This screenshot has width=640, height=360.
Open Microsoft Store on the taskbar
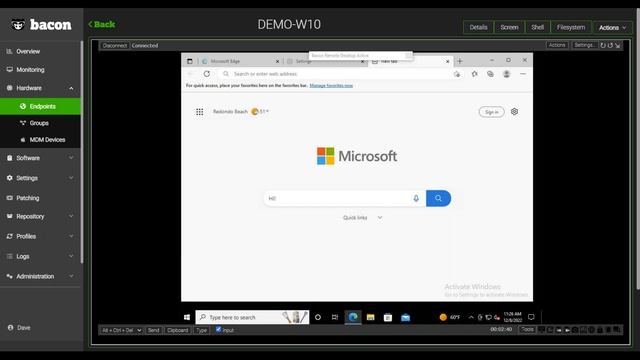pos(388,317)
